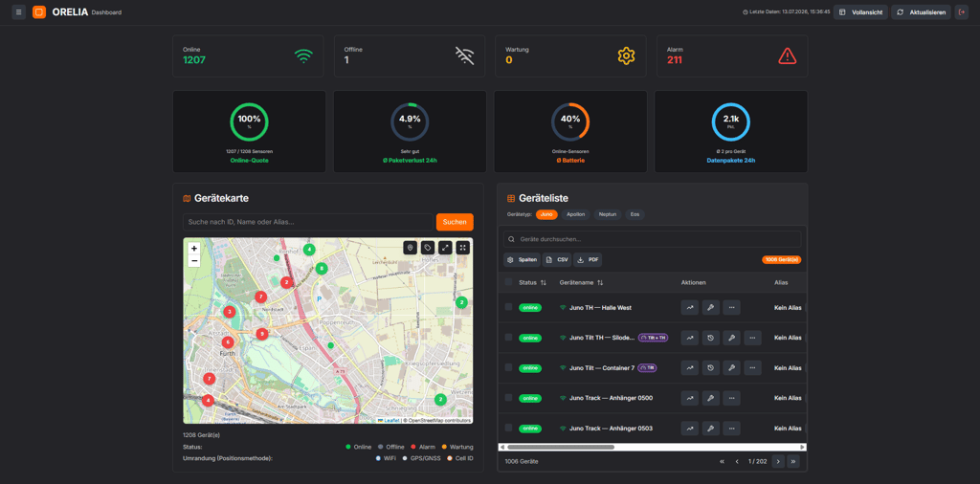The width and height of the screenshot is (980, 484).
Task: Open chart for Juno Tilt — Container 7
Action: point(689,368)
